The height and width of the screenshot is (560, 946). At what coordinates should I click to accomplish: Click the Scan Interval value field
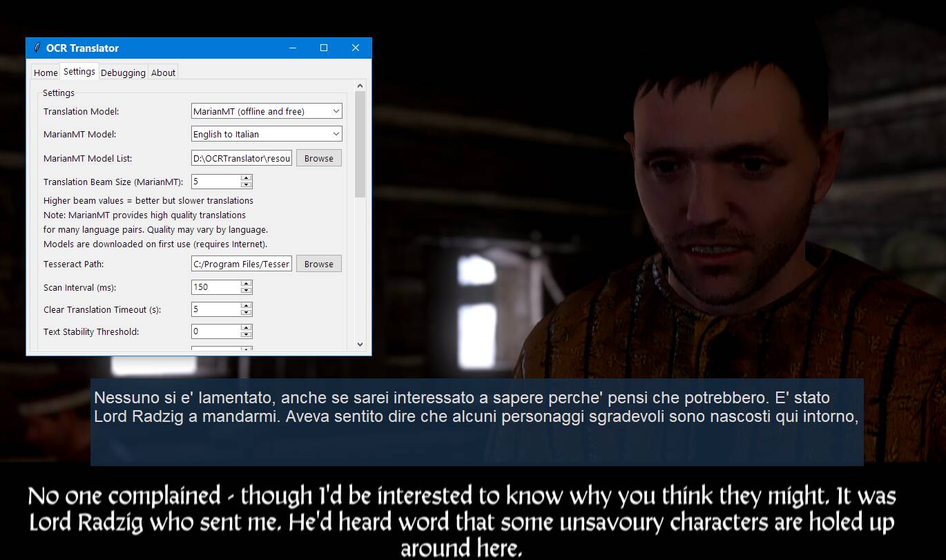[x=215, y=287]
